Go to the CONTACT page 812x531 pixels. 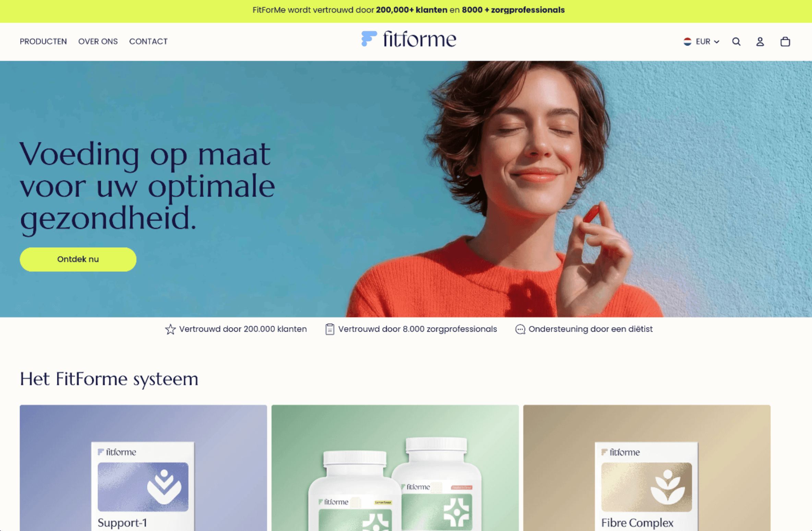point(148,42)
